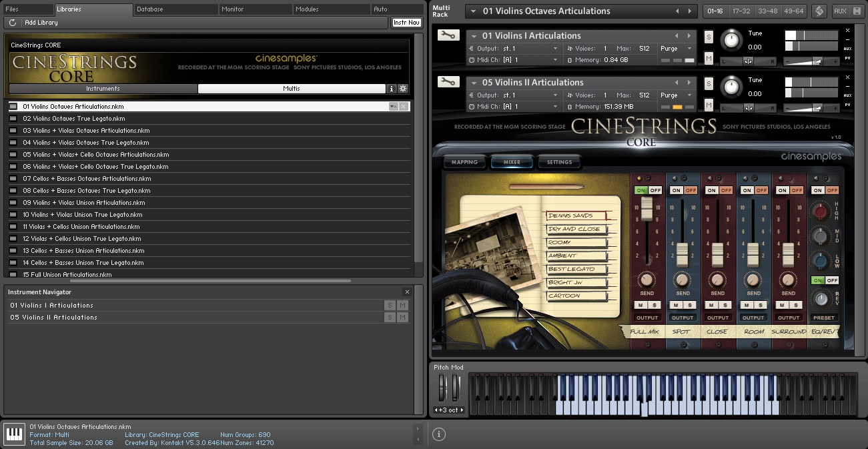Toggle the Instr Nav button
The height and width of the screenshot is (449, 868).
(406, 23)
